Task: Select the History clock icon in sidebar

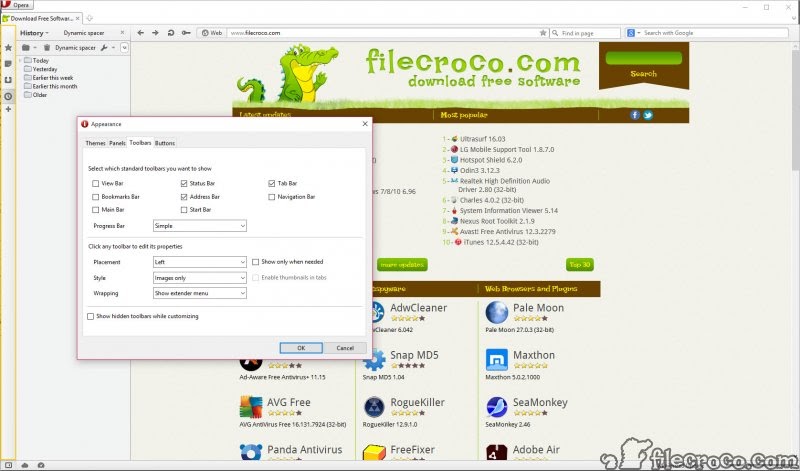Action: pyautogui.click(x=8, y=96)
